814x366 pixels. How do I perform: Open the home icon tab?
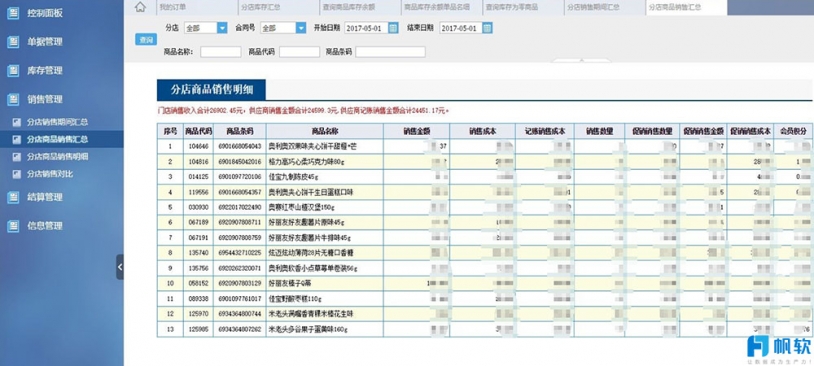click(x=140, y=7)
